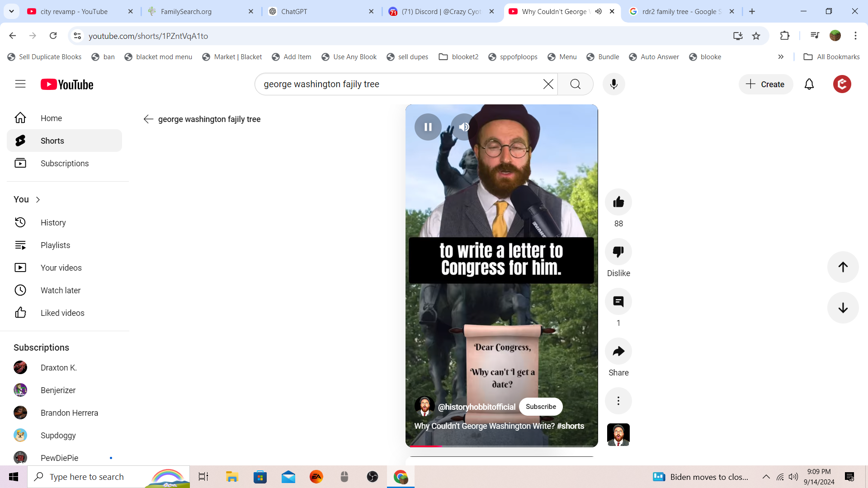Open the comments for this short
This screenshot has height=488, width=868.
pos(618,301)
